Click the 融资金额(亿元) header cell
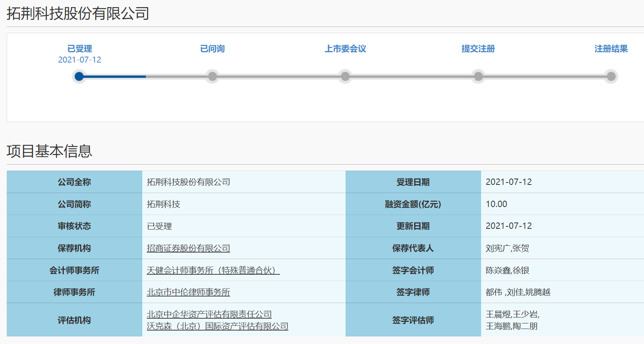The height and width of the screenshot is (344, 644). point(413,204)
